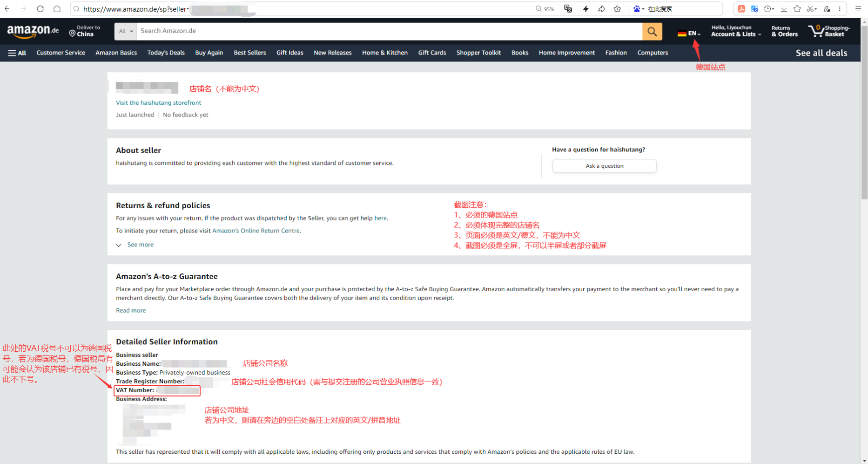Open the browsing history clock dropdown
Viewport: 868px width, 464px height.
(x=769, y=9)
